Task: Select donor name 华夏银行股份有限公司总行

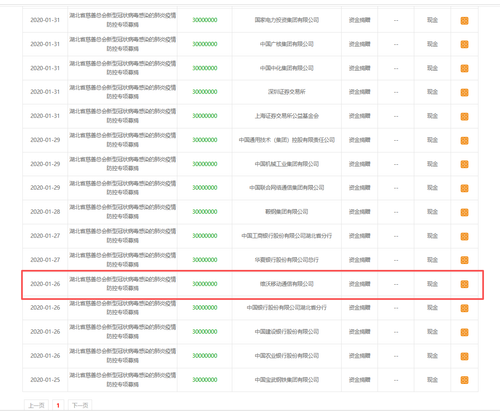Action: 287,260
